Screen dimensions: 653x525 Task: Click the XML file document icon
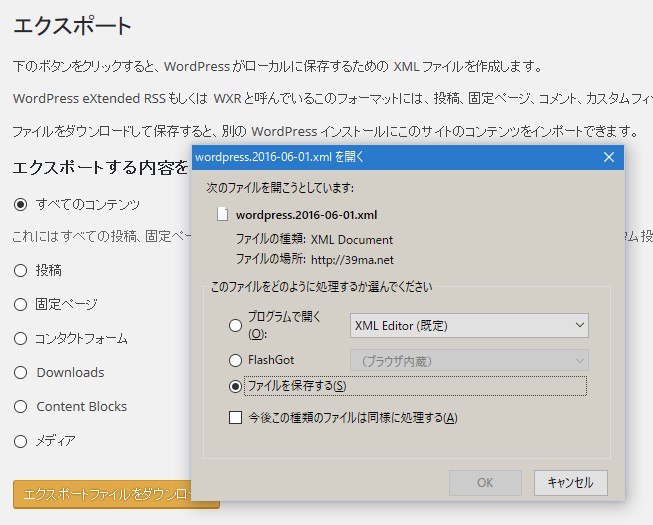tap(222, 214)
